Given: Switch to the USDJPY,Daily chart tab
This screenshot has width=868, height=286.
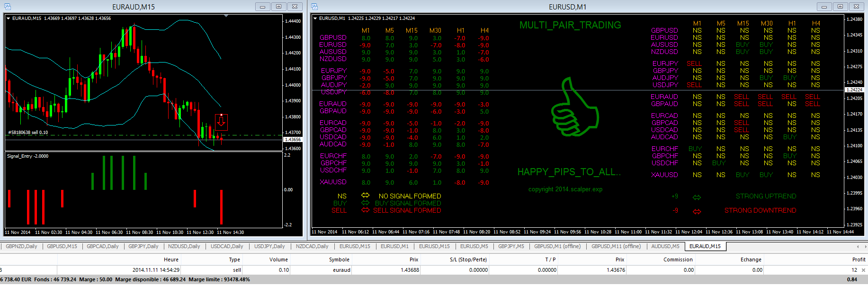Looking at the screenshot, I should point(269,246).
